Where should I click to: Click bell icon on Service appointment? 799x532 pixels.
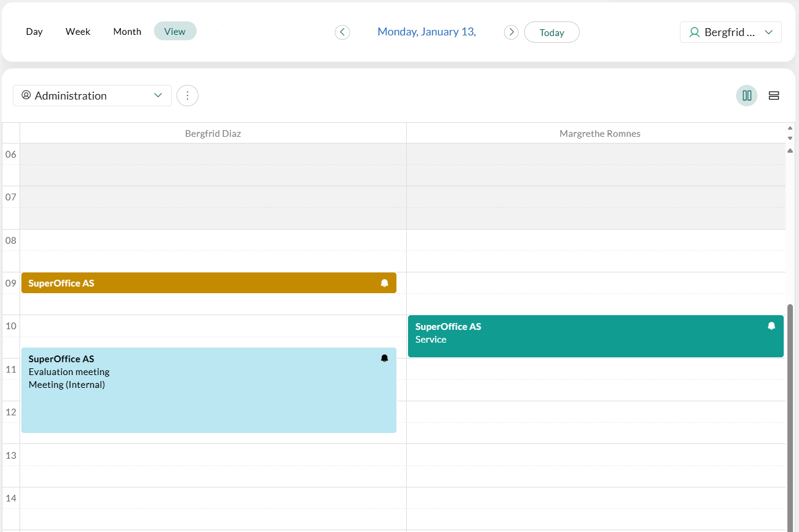[772, 326]
